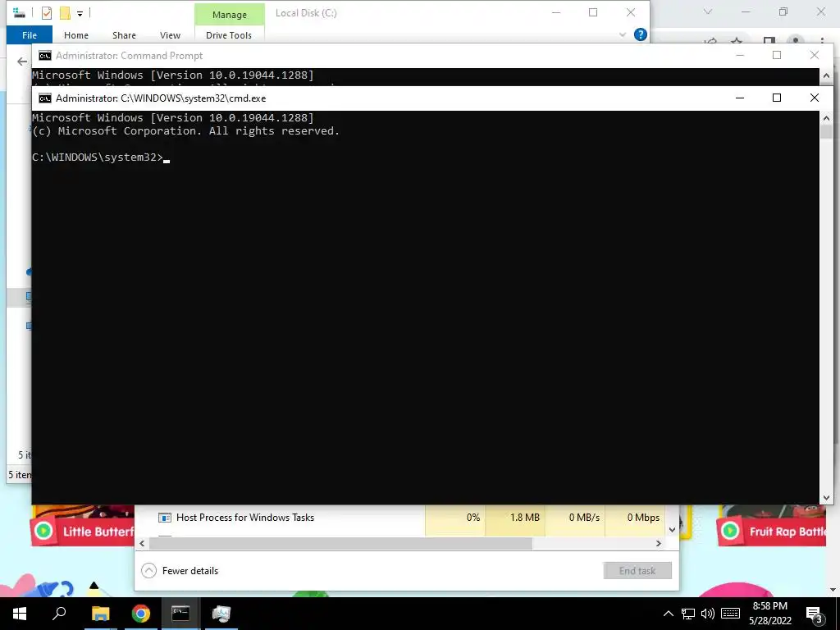Click Task Manager horizontal scrollbar thumb

tap(340, 543)
